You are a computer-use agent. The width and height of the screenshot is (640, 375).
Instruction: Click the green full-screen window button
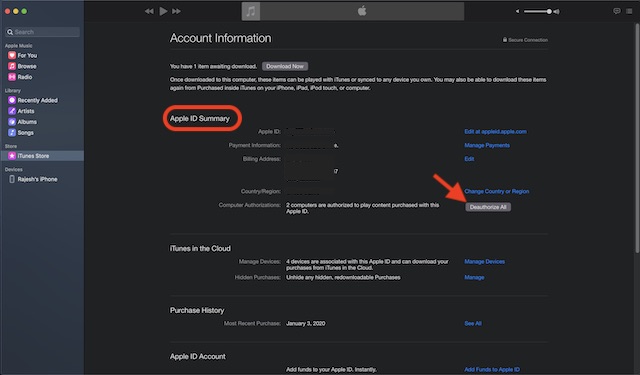coord(24,11)
